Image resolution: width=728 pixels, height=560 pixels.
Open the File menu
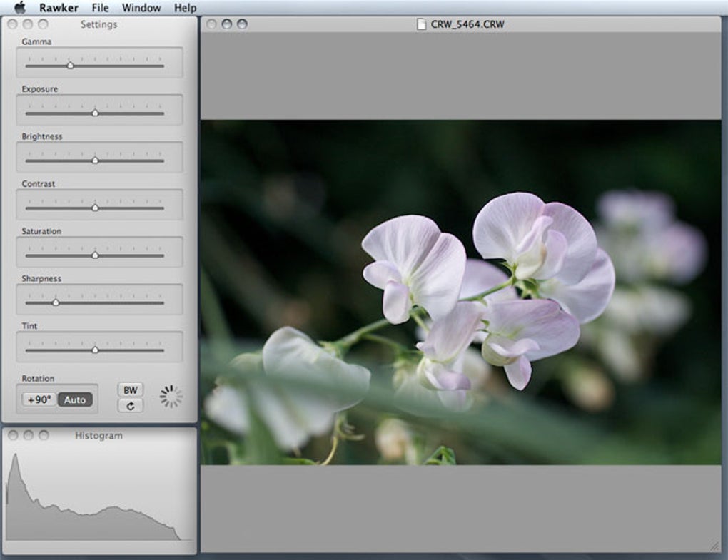pos(100,8)
